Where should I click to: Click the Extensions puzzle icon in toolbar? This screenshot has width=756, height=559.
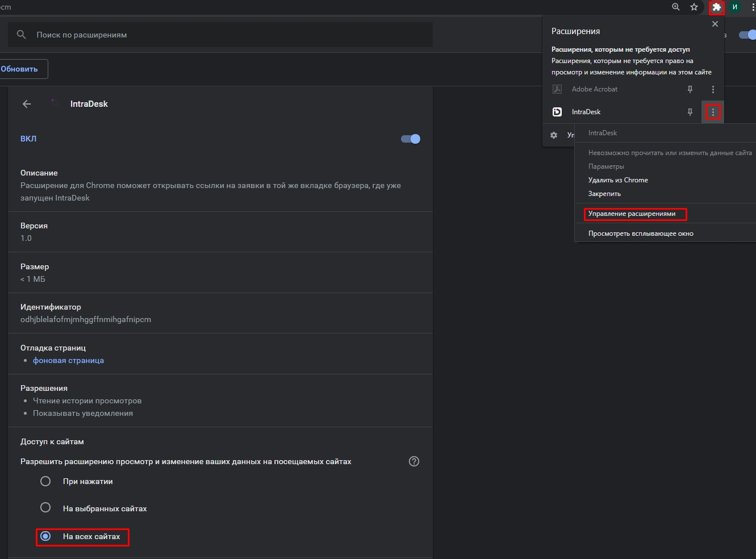click(717, 7)
